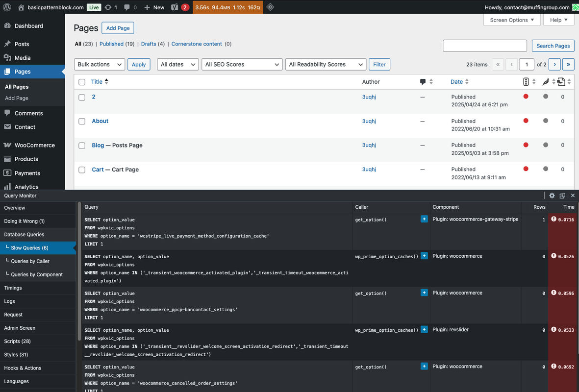Open WooCommerce in the sidebar menu
Viewport: 579px width, 392px height.
[x=34, y=145]
